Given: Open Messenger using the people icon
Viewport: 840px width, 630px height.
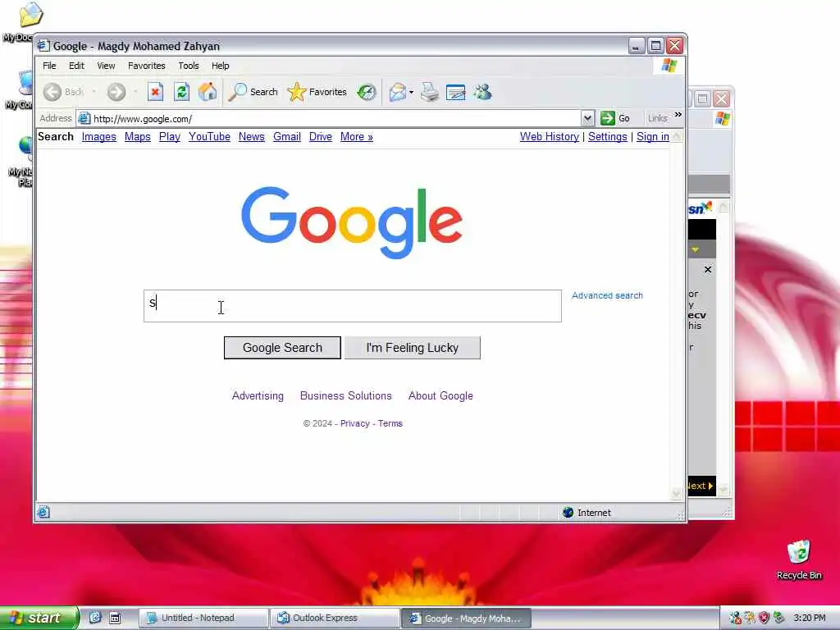Looking at the screenshot, I should (482, 92).
